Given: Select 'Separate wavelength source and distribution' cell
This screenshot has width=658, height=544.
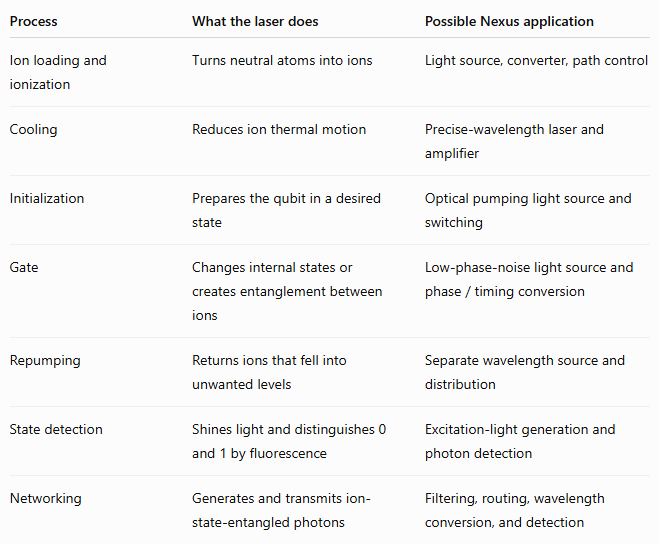Looking at the screenshot, I should coord(525,372).
